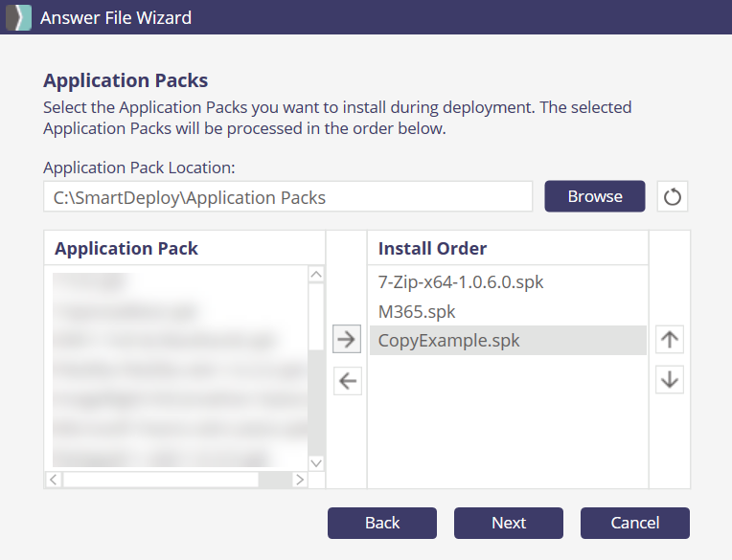Click the refresh icon beside Browse
This screenshot has height=560, width=732.
tap(673, 196)
